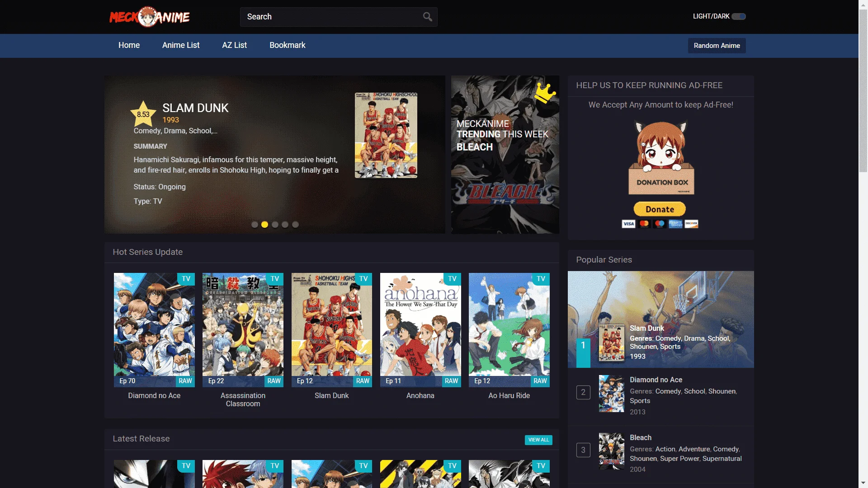Open the Bookmark page
868x488 pixels.
(288, 45)
